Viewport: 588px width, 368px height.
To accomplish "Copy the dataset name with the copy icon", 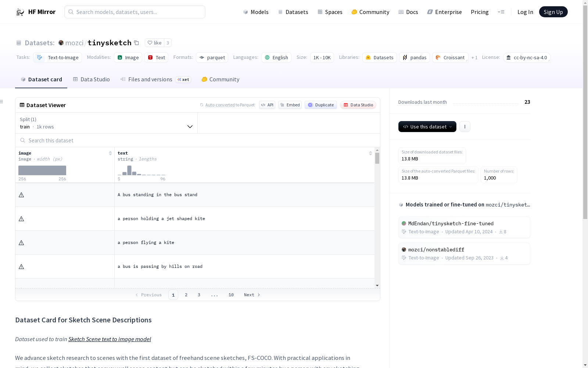I will click(x=136, y=43).
